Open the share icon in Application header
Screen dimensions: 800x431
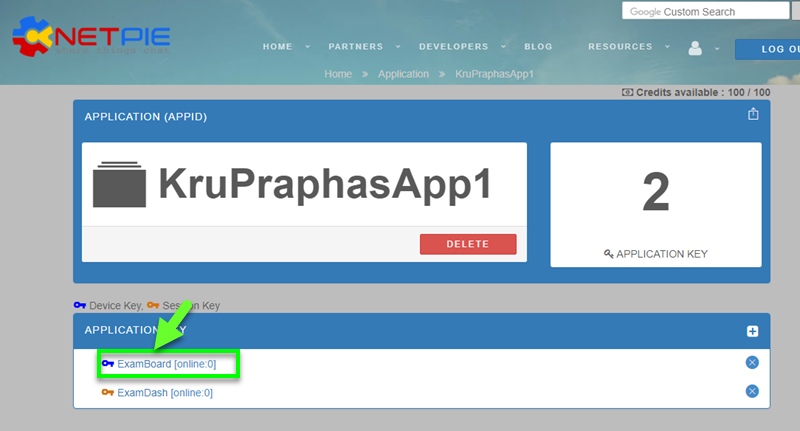[753, 114]
